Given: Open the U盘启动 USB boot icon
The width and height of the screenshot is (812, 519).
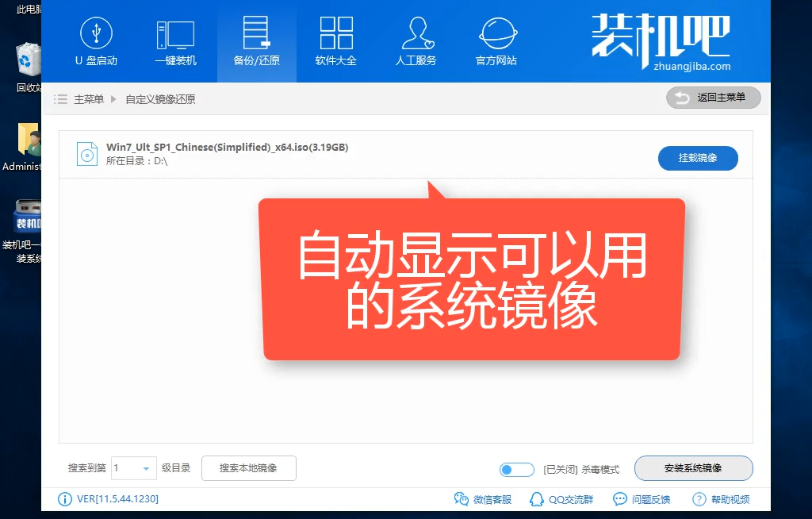Looking at the screenshot, I should (x=96, y=33).
